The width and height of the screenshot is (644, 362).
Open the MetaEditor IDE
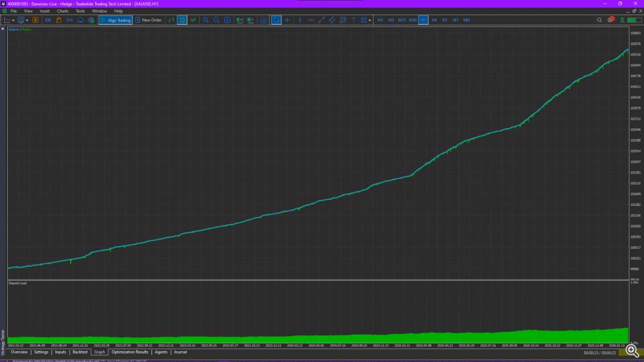coord(48,20)
